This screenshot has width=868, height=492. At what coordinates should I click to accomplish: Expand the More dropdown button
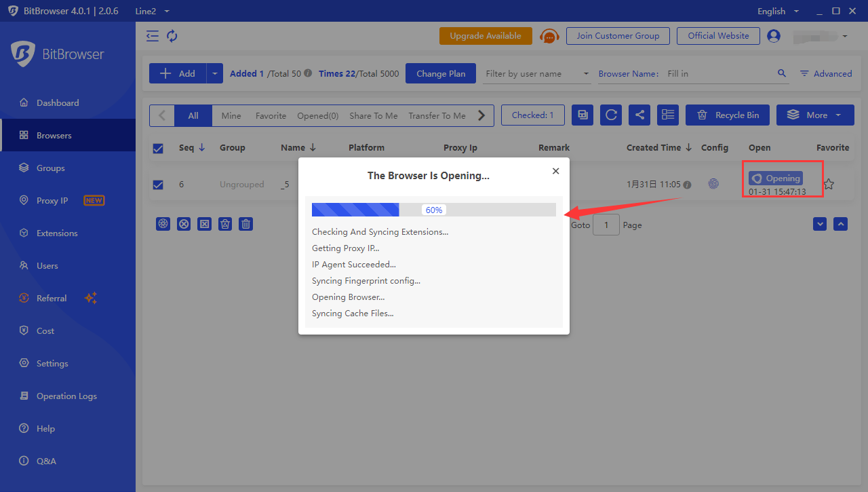coord(815,115)
